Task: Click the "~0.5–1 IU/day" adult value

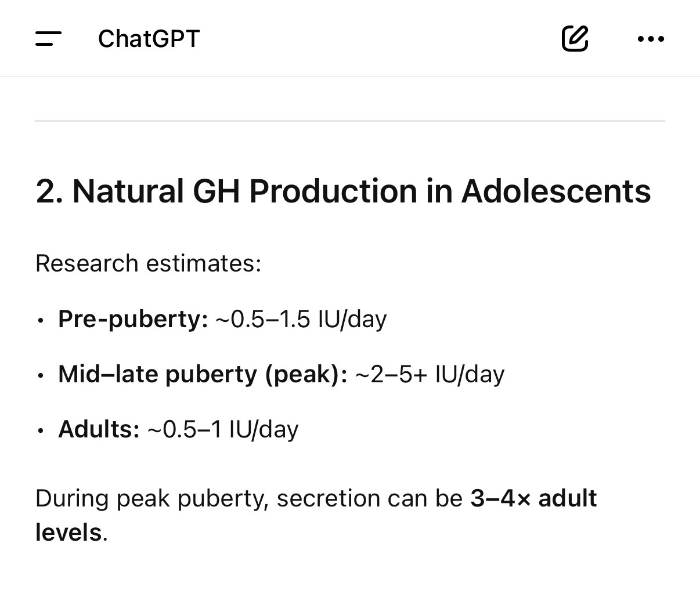Action: pyautogui.click(x=223, y=429)
